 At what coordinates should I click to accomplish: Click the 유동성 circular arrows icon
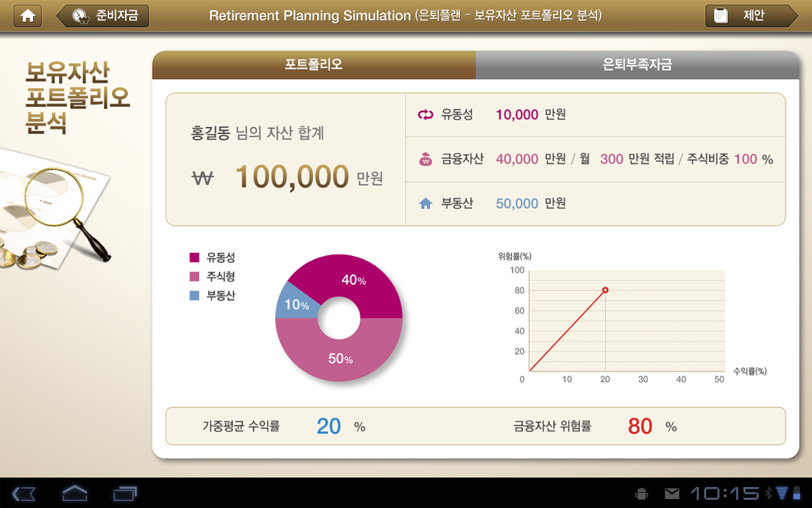pos(425,114)
